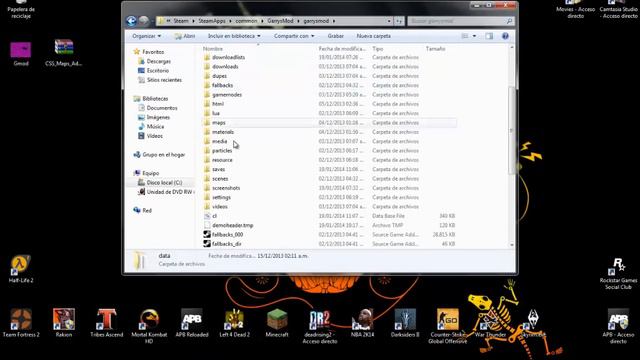Click the Explorer back arrow button
The image size is (640, 360).
click(131, 21)
